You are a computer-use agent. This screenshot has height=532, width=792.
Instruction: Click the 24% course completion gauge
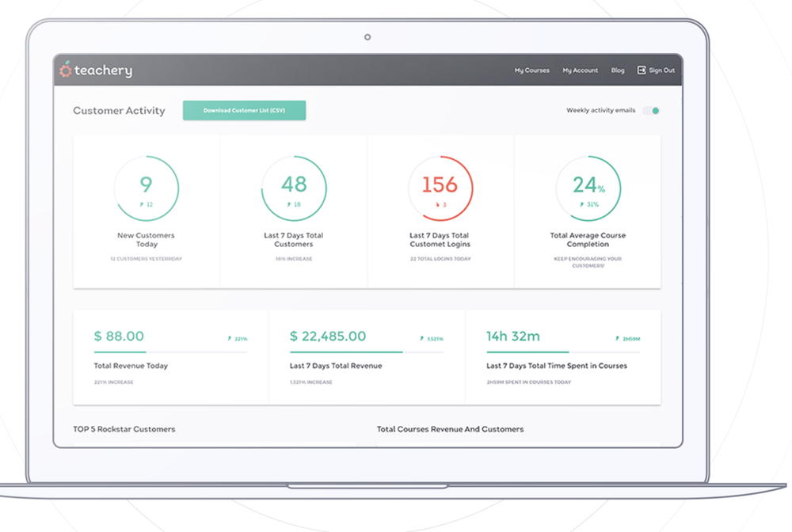588,188
